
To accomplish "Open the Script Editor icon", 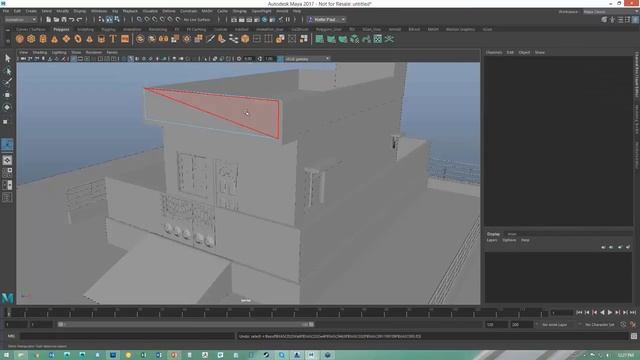I will [x=633, y=336].
